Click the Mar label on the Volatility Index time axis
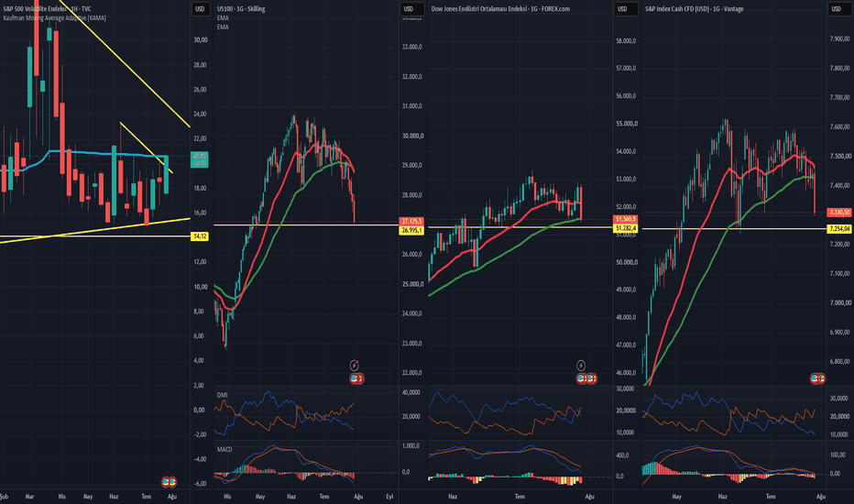The width and height of the screenshot is (854, 504). pos(30,497)
